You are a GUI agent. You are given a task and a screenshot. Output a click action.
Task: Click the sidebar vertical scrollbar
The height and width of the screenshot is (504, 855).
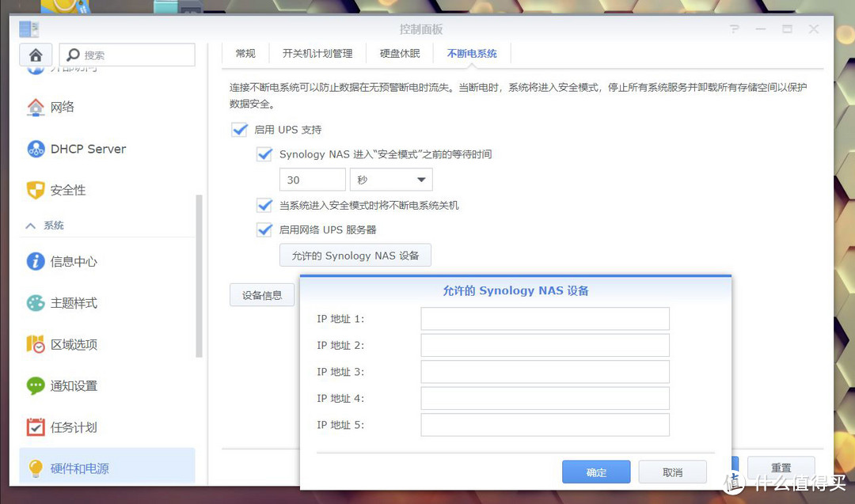[x=199, y=275]
